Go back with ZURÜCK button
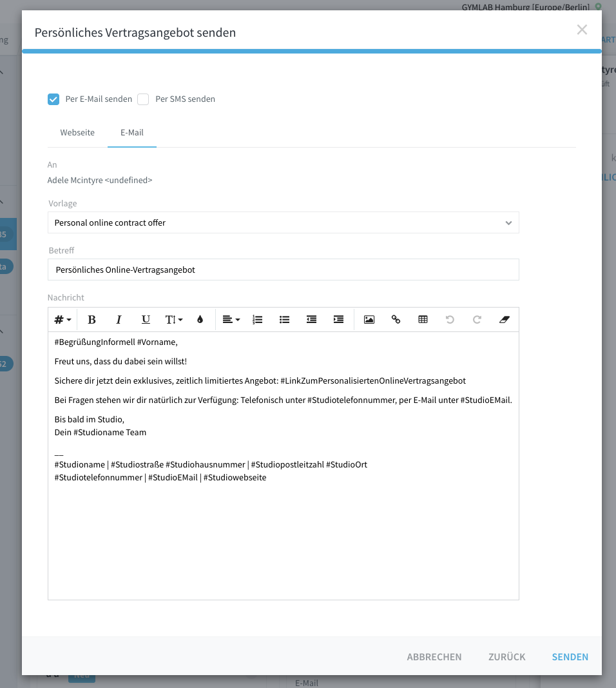The width and height of the screenshot is (616, 688). pyautogui.click(x=507, y=657)
